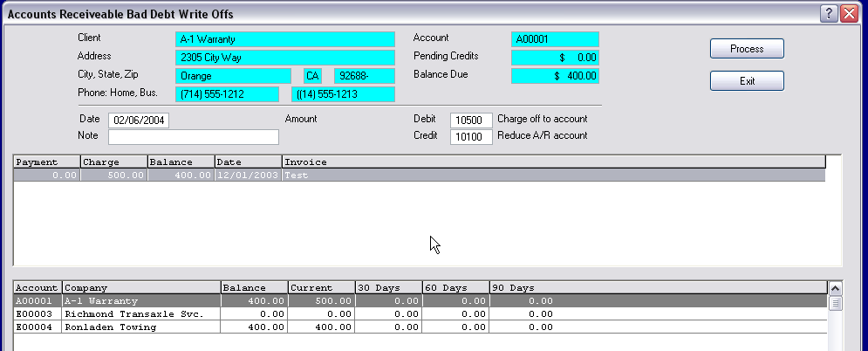Click the Invoice column header

point(553,162)
